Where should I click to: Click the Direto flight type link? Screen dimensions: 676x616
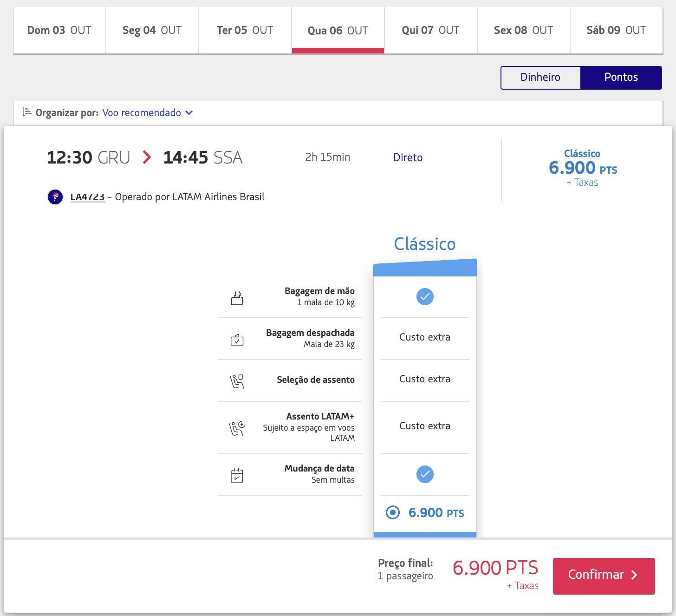408,157
